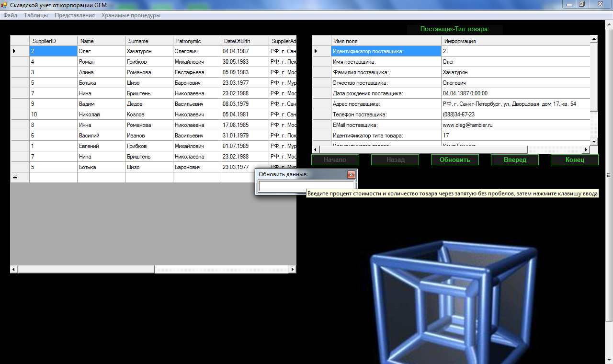Open the Хранимые процедуры menu
613x364 pixels.
click(x=131, y=15)
